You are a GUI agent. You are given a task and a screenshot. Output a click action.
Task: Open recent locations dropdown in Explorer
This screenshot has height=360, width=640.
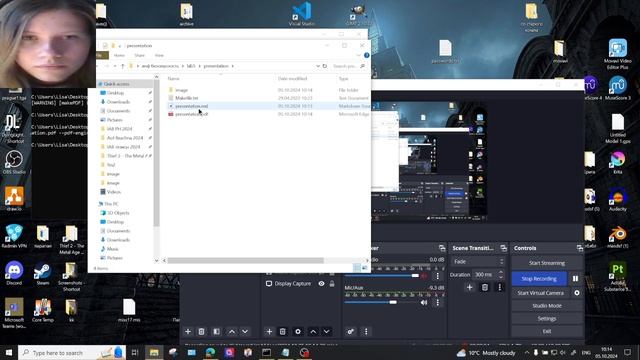click(115, 66)
